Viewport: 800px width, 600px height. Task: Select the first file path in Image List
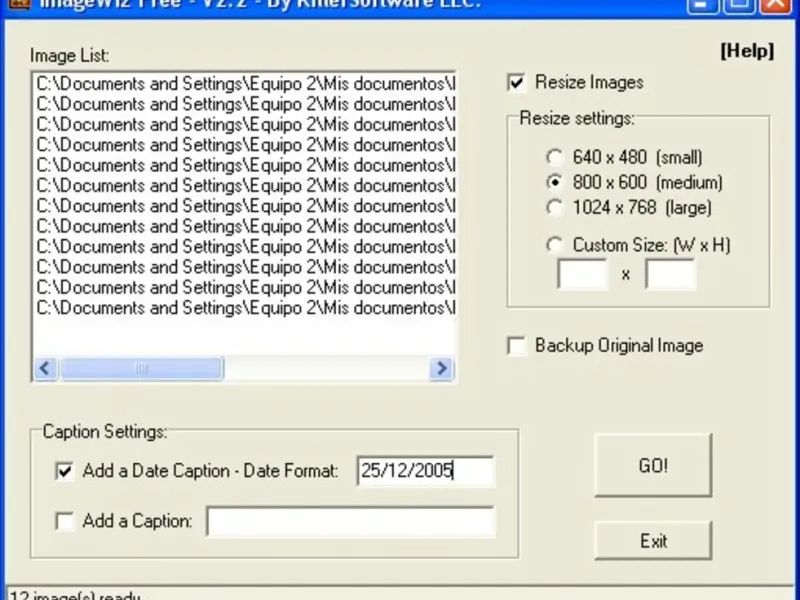click(x=245, y=84)
